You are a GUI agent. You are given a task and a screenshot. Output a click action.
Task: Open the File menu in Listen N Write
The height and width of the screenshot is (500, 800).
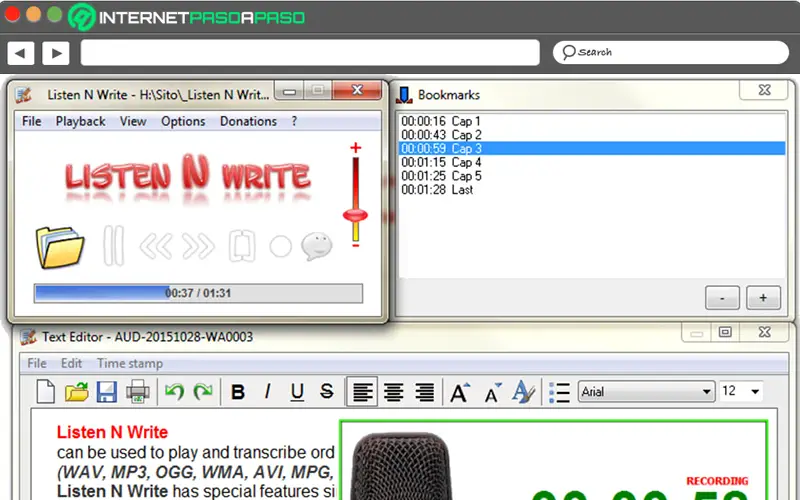(x=32, y=121)
